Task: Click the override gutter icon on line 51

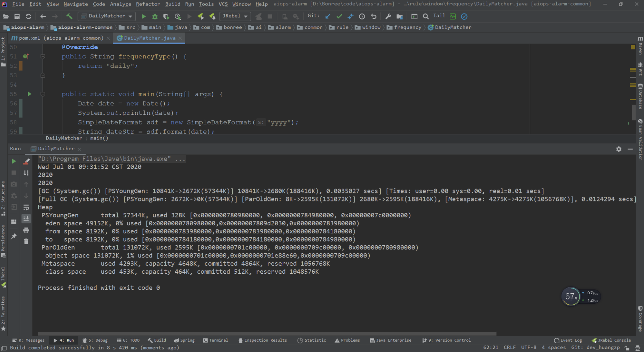Action: (26, 56)
